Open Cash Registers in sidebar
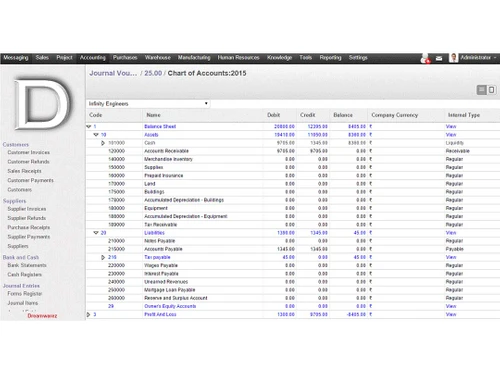This screenshot has width=500, height=375. tap(25, 275)
